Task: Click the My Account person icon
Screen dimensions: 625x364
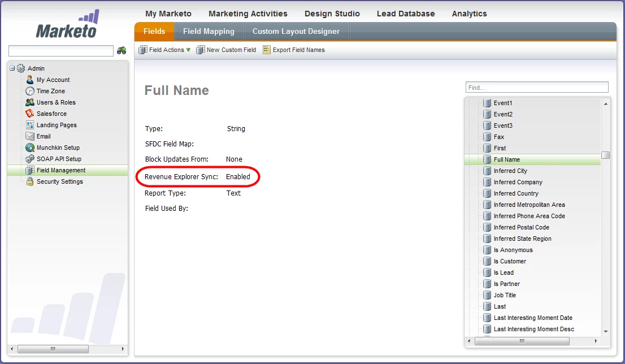Action: click(x=30, y=80)
